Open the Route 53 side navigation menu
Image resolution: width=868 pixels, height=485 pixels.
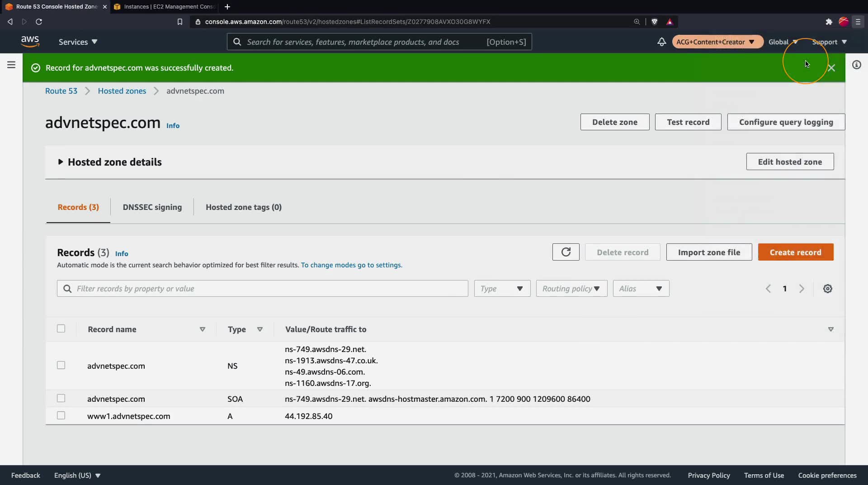11,65
